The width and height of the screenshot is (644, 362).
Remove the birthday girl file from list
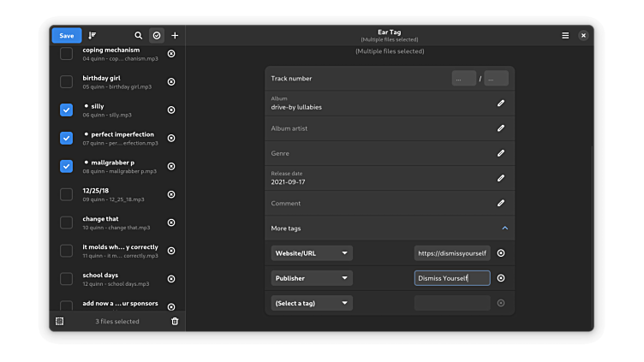(171, 82)
